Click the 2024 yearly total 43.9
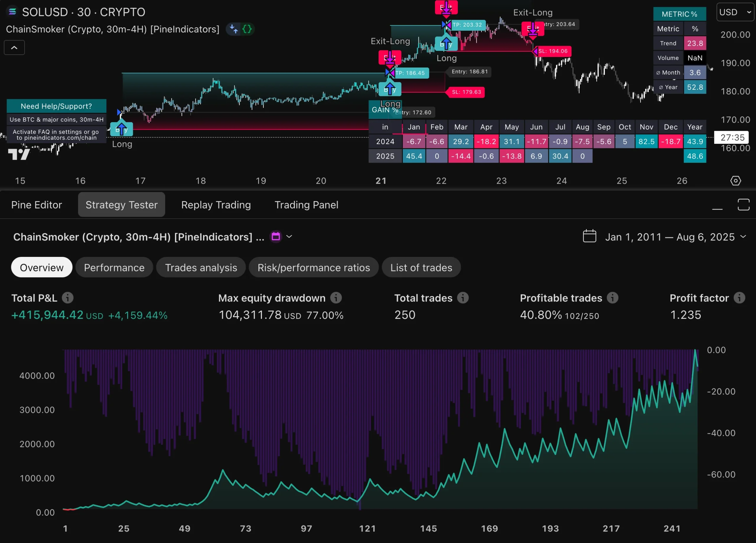The width and height of the screenshot is (756, 543). (x=695, y=142)
